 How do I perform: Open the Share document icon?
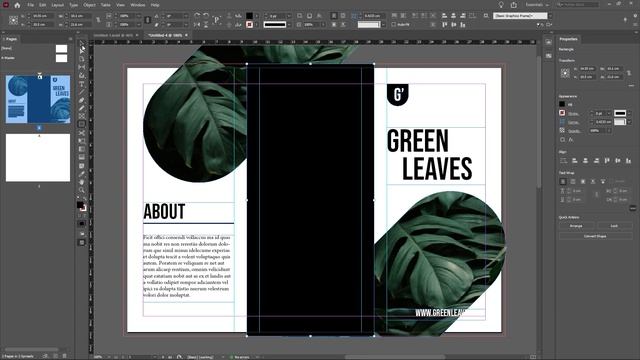tap(514, 5)
